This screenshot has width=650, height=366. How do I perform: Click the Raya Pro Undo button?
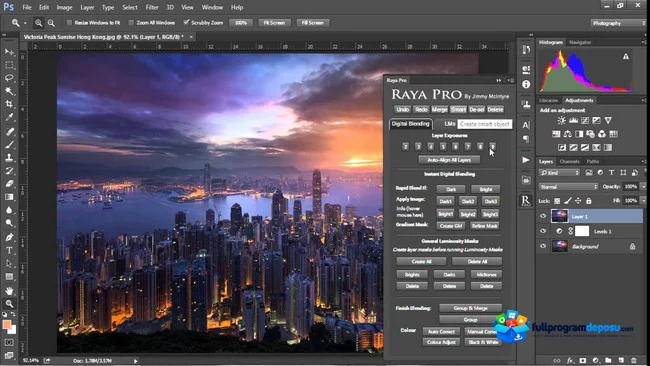click(402, 109)
